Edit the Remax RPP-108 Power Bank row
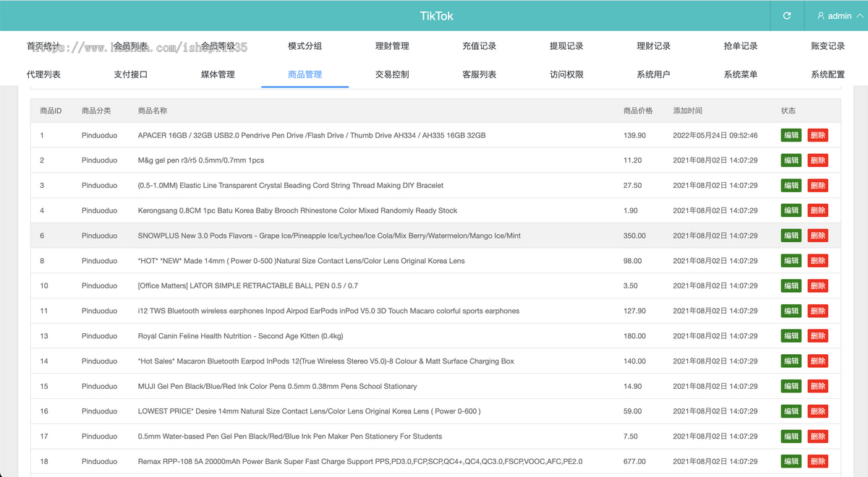The image size is (868, 477). point(791,461)
